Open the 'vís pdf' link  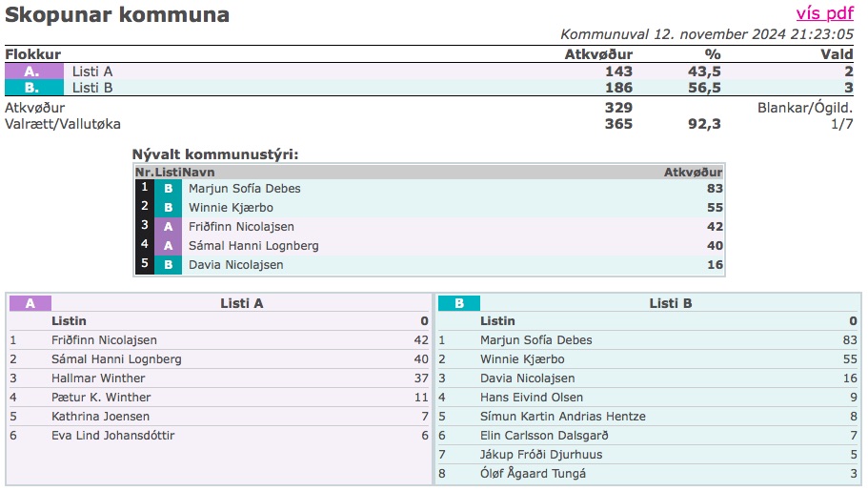tap(824, 13)
